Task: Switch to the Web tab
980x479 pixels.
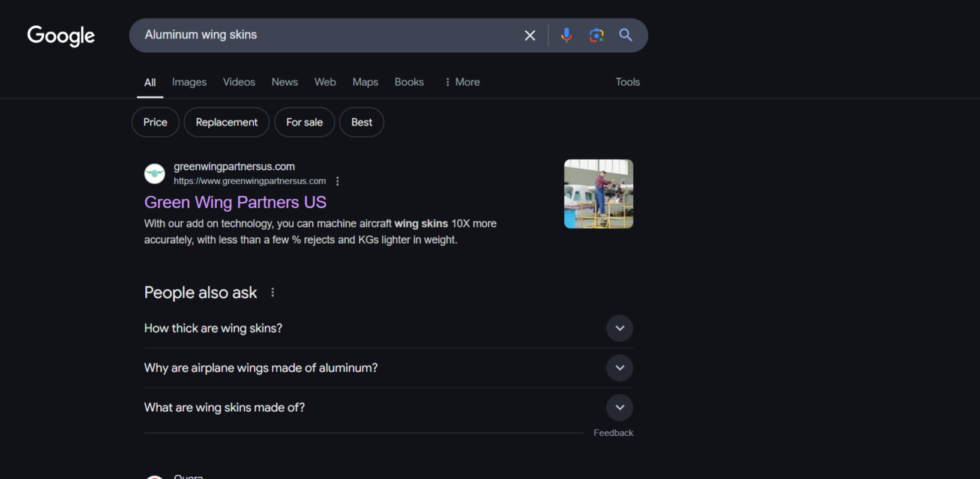Action: [325, 82]
